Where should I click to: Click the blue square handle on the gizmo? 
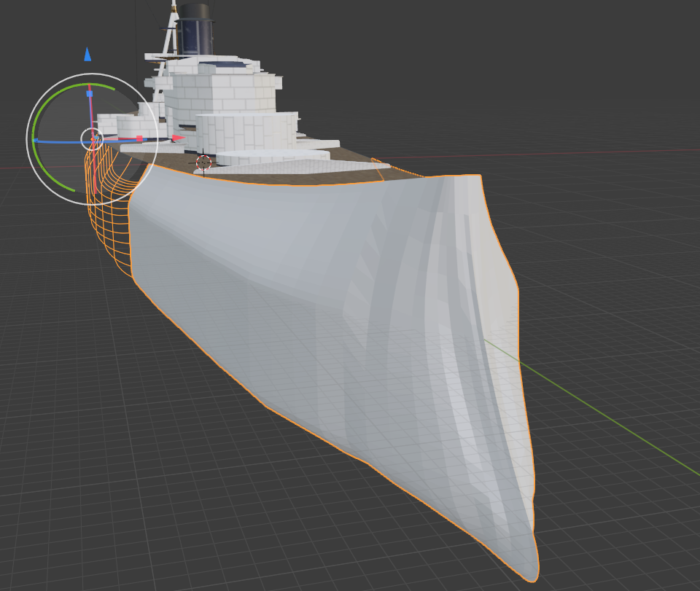tap(90, 94)
